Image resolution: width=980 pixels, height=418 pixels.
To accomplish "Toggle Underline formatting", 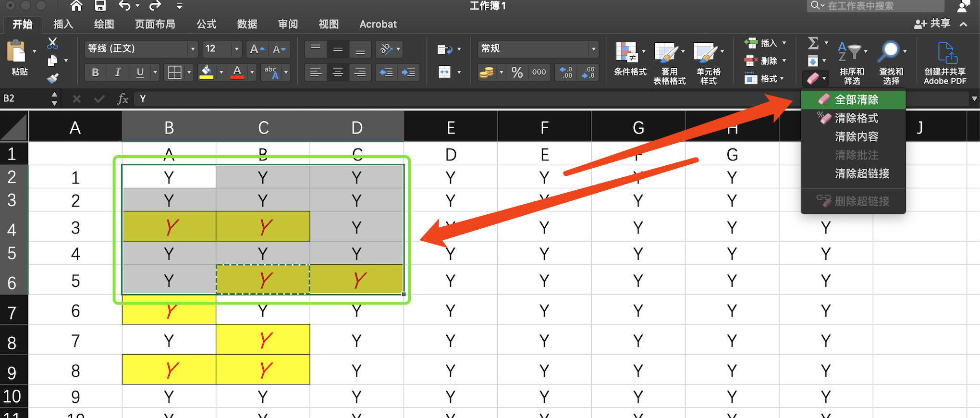I will click(140, 73).
